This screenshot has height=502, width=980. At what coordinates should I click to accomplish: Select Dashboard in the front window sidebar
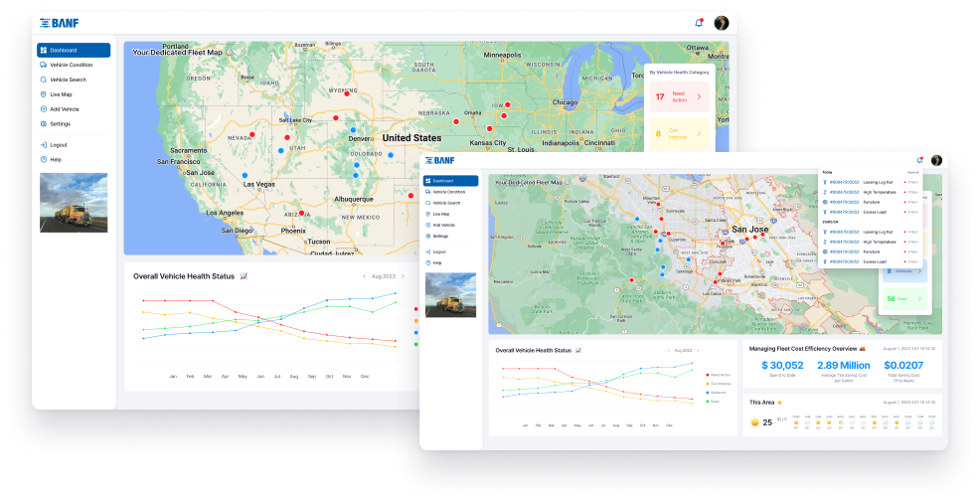tap(450, 181)
